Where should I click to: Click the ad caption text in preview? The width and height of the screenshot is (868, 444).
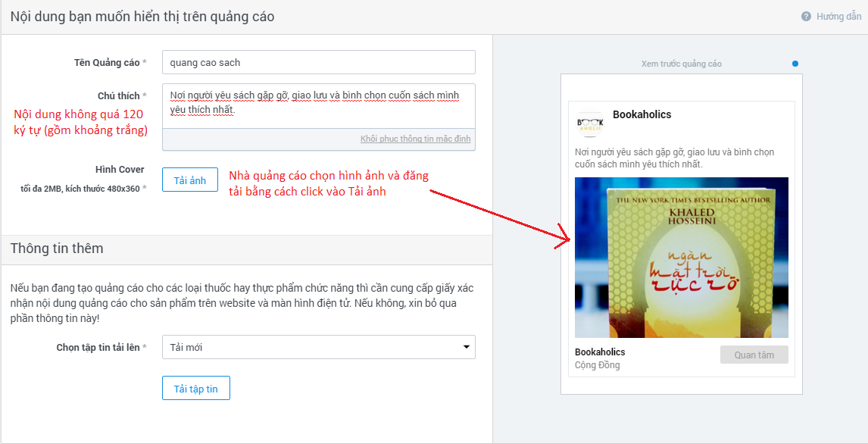tap(674, 158)
